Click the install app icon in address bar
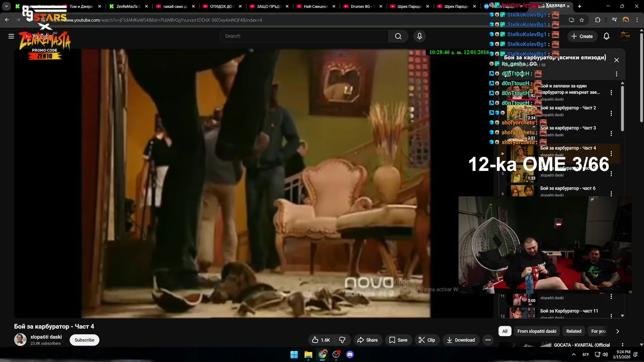 point(571,20)
